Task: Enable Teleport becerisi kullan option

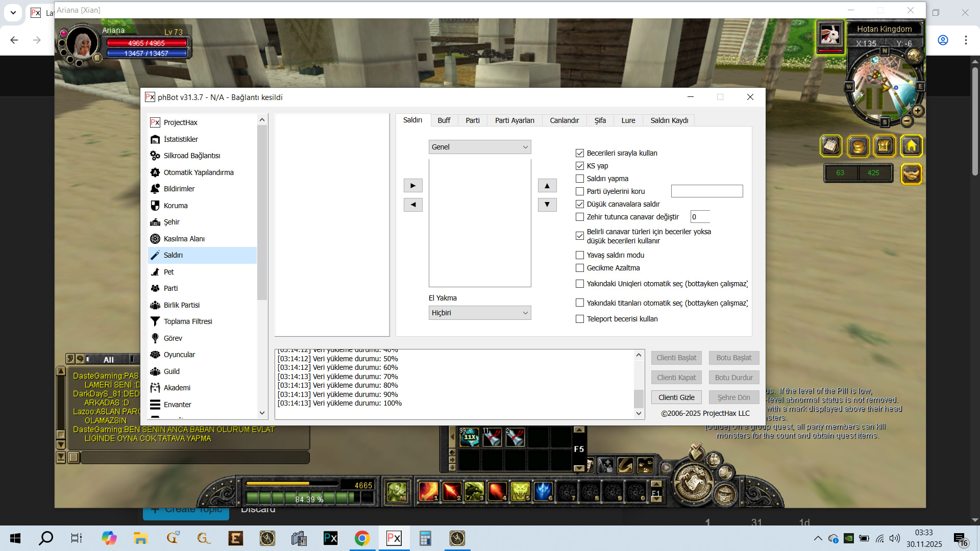Action: point(580,319)
